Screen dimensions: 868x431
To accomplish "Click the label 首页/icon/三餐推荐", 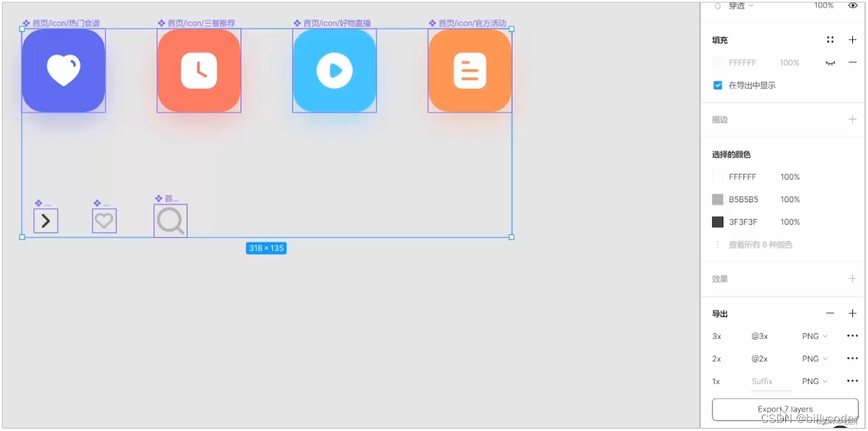I will (x=201, y=23).
